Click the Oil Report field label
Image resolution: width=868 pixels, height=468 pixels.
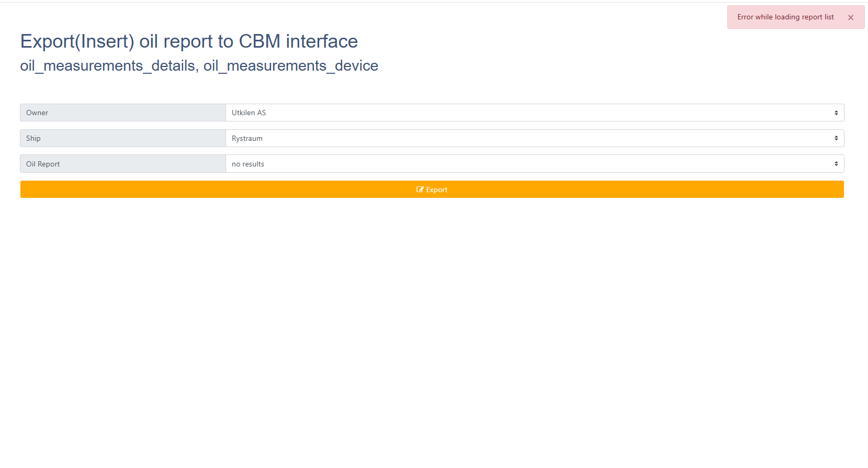click(x=43, y=164)
